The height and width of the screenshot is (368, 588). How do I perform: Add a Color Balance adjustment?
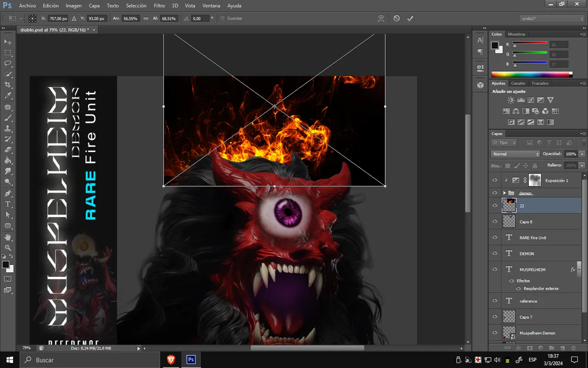point(516,111)
